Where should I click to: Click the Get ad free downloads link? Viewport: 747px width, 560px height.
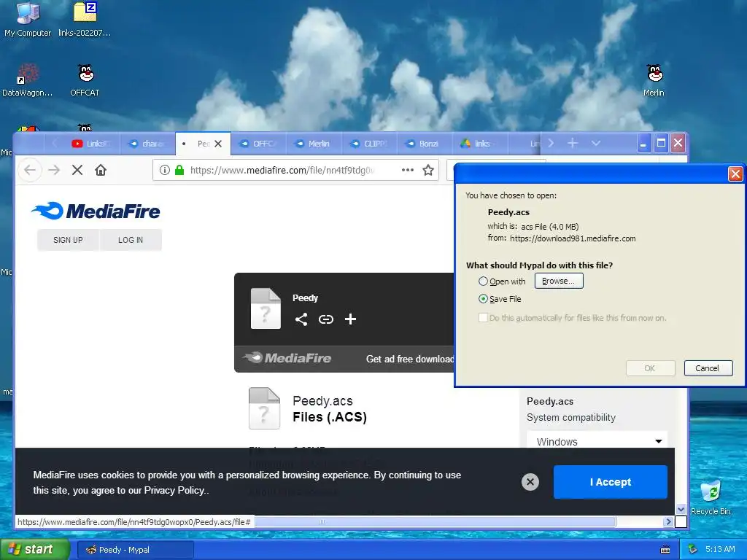pyautogui.click(x=410, y=359)
